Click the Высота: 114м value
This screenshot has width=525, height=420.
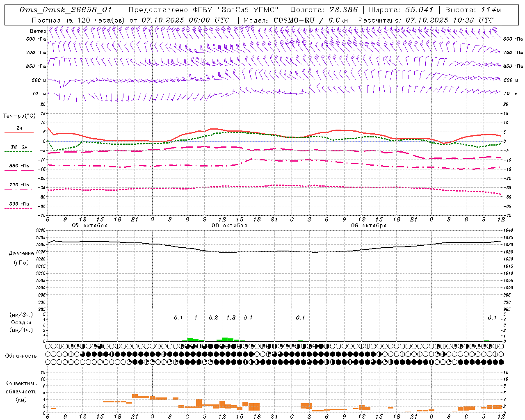pyautogui.click(x=473, y=10)
